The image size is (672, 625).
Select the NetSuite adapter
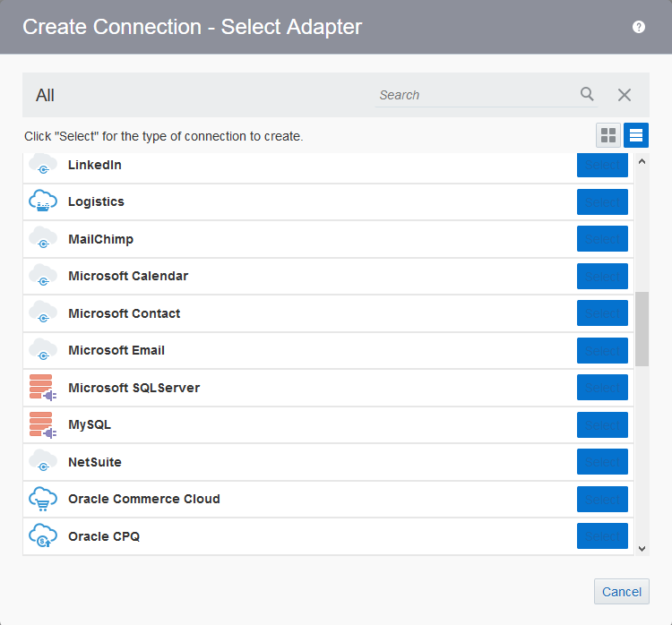[602, 462]
